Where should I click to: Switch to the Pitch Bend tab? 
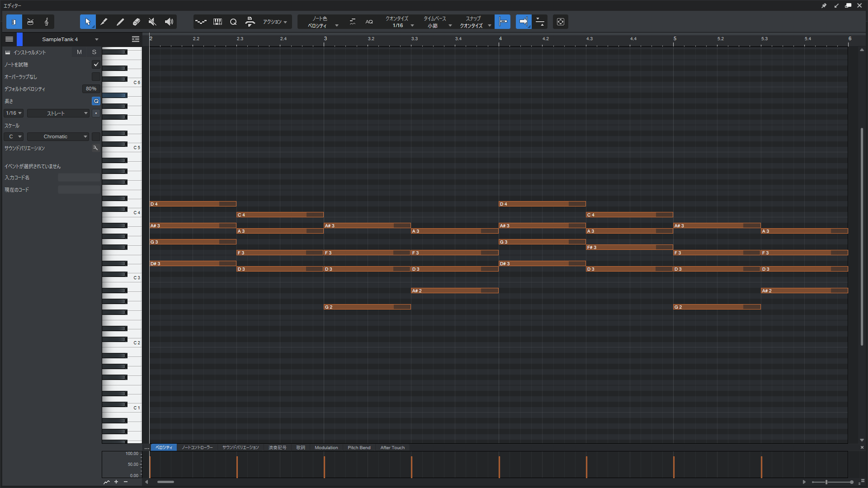pyautogui.click(x=359, y=448)
